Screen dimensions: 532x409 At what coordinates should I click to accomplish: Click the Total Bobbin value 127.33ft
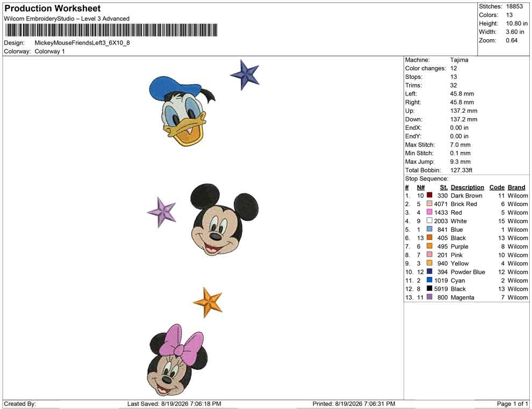(461, 170)
